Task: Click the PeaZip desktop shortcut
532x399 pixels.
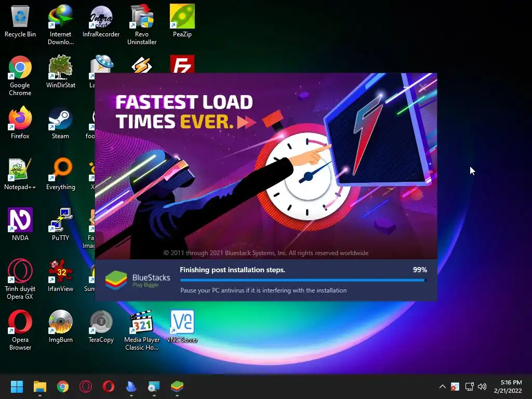Action: click(182, 21)
